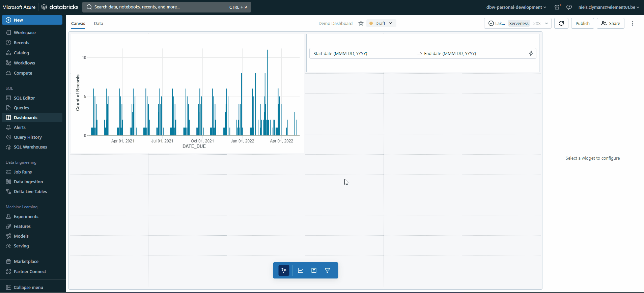Click the New button
644x293 pixels.
[32, 20]
